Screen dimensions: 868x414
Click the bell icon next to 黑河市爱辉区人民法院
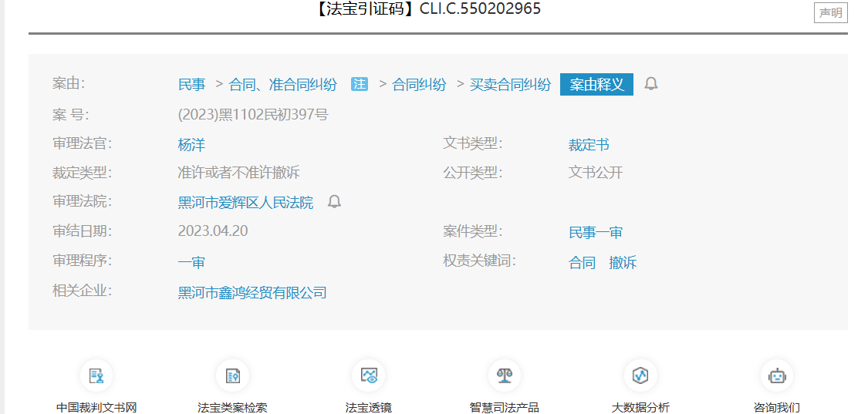334,202
